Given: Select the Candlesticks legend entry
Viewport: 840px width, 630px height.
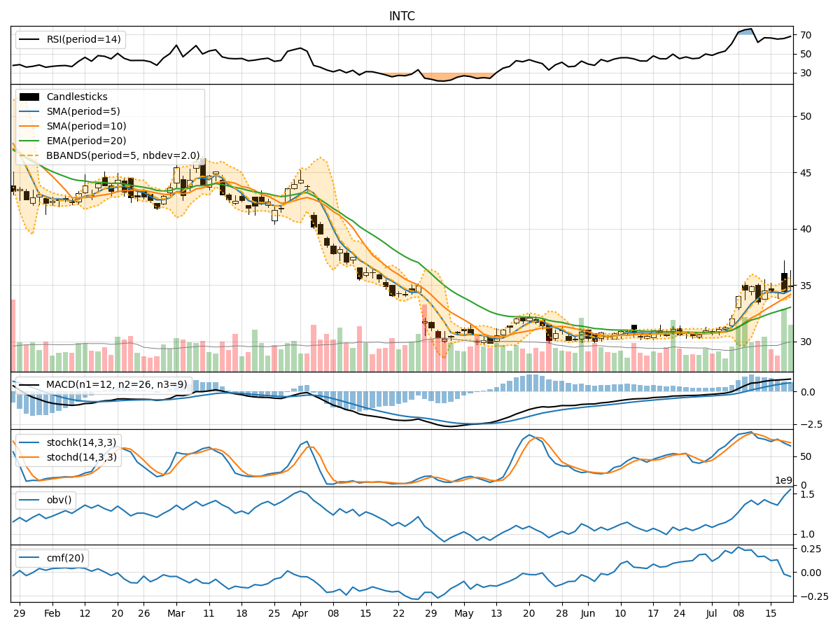Looking at the screenshot, I should tap(77, 97).
